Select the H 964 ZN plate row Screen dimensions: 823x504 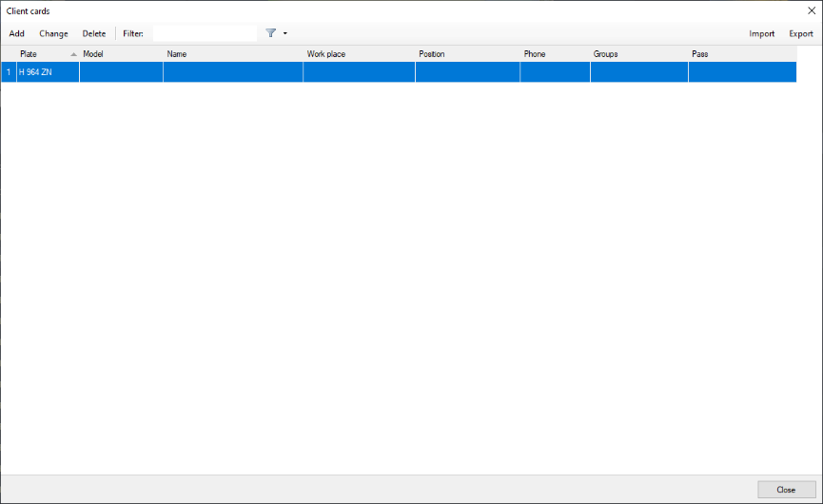pyautogui.click(x=399, y=72)
